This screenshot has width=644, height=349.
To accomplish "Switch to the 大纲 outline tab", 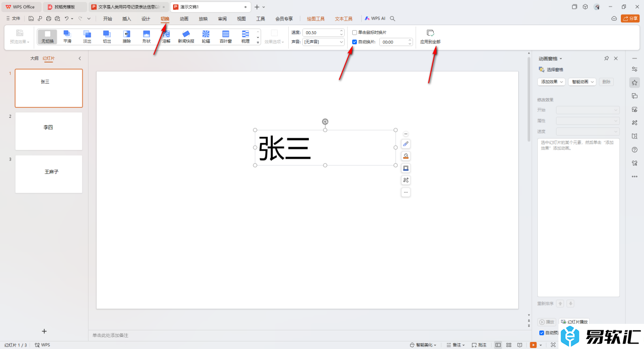I will coord(34,58).
